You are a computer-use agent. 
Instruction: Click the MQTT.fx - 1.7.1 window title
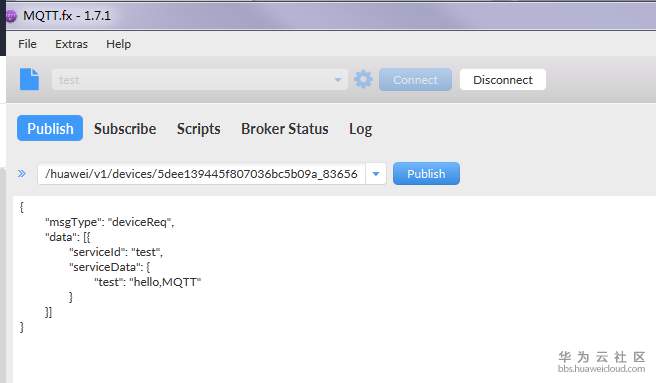[x=67, y=16]
